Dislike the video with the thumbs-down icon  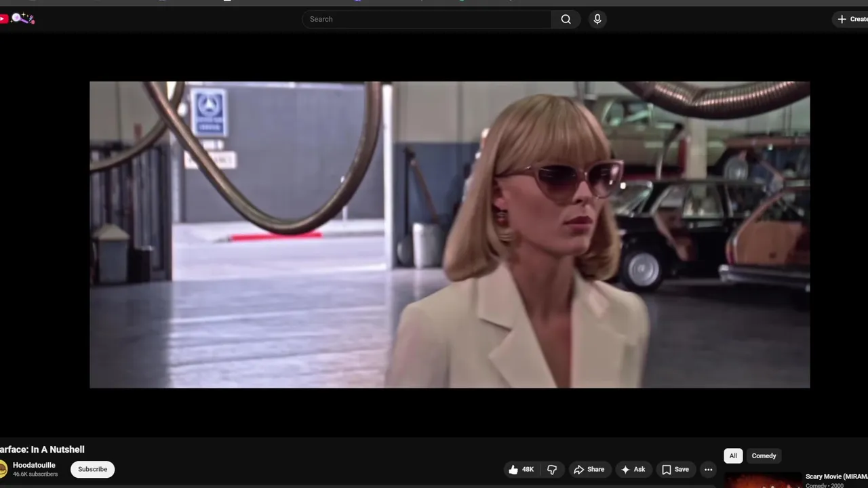552,469
